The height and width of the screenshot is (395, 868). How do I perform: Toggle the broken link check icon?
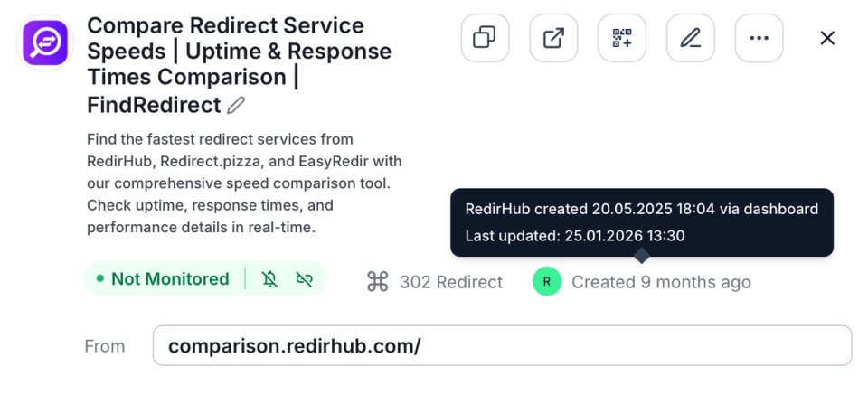click(x=304, y=278)
